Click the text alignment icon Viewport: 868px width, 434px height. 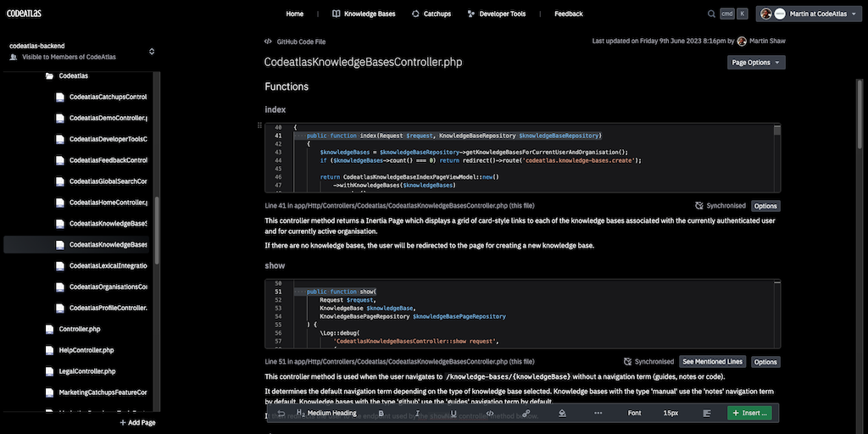pyautogui.click(x=707, y=413)
